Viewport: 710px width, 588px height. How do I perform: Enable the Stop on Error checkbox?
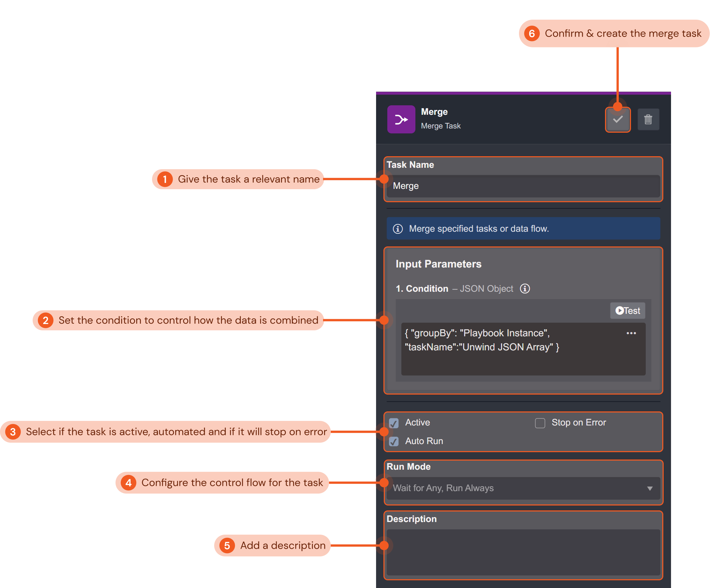click(540, 423)
